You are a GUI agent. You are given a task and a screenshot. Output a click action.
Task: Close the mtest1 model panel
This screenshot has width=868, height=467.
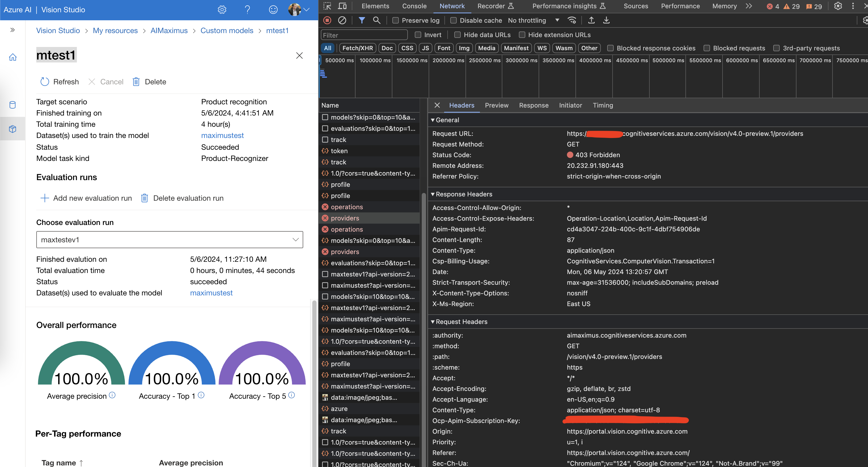tap(299, 56)
